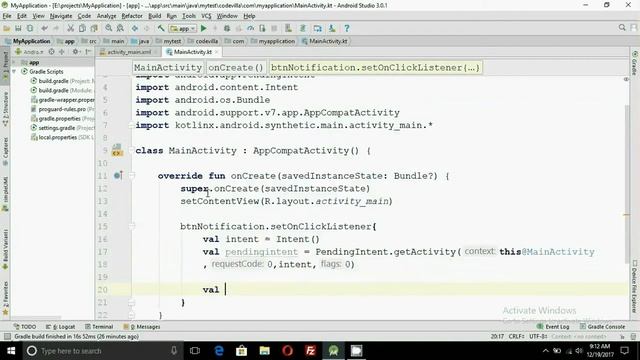Screen dimensions: 640x360
Task: Click the Save All toolbar icon
Action: (x=18, y=28)
